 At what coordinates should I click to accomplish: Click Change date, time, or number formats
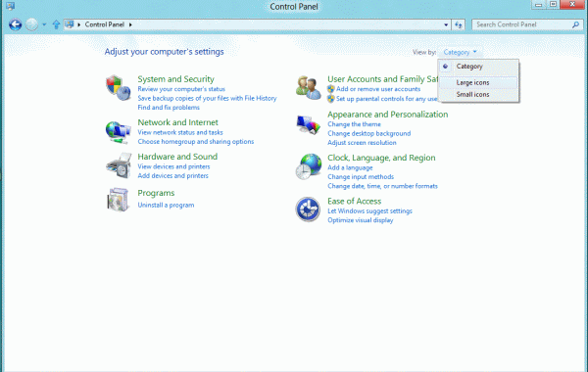(382, 186)
